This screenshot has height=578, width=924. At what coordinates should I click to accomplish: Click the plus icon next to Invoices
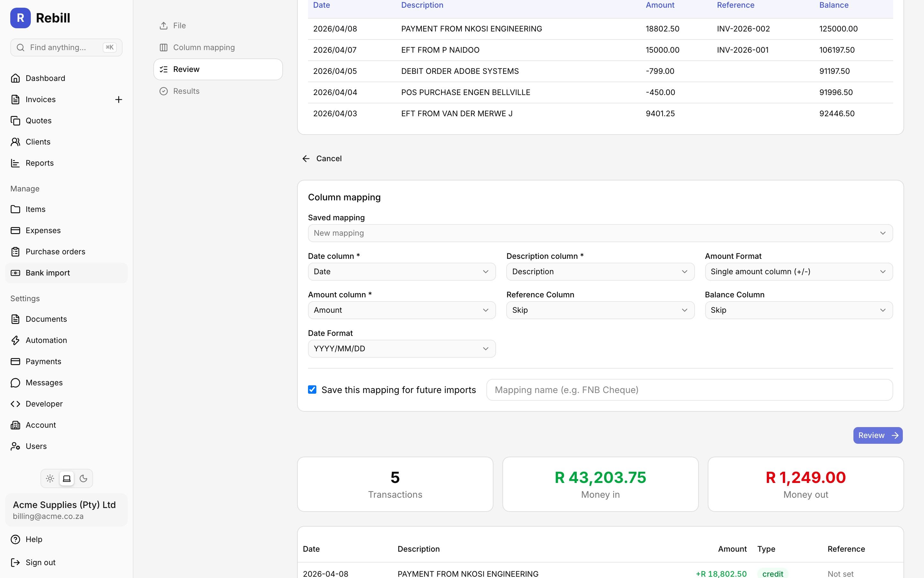pos(119,100)
